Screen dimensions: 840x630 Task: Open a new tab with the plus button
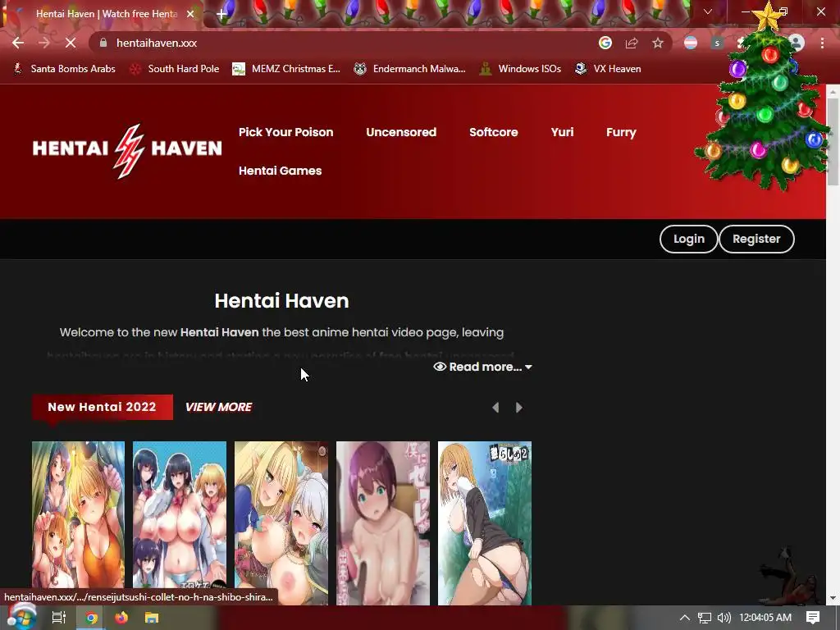coord(221,14)
